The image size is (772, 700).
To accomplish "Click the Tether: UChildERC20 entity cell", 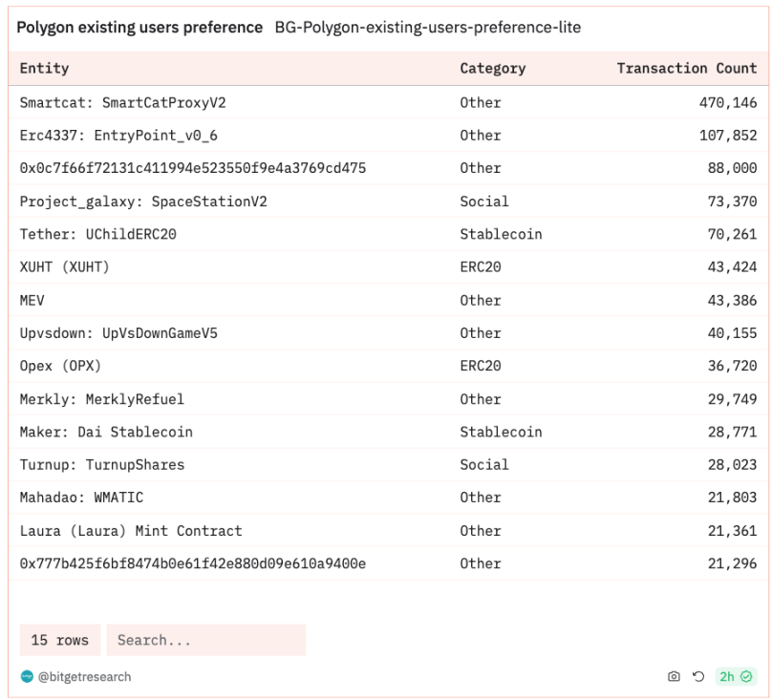I will click(x=97, y=234).
